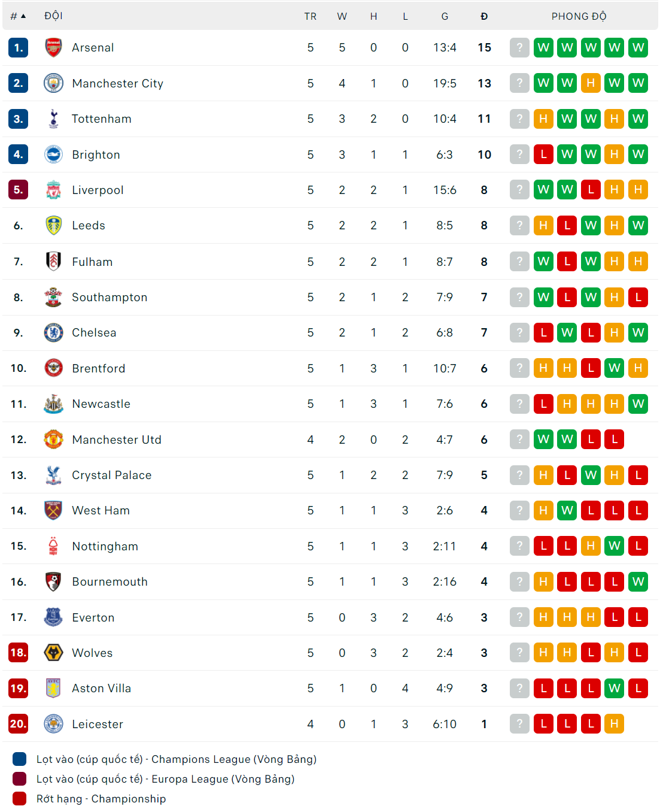The height and width of the screenshot is (812, 663).
Task: Click the Wolves club crest icon
Action: pyautogui.click(x=53, y=653)
